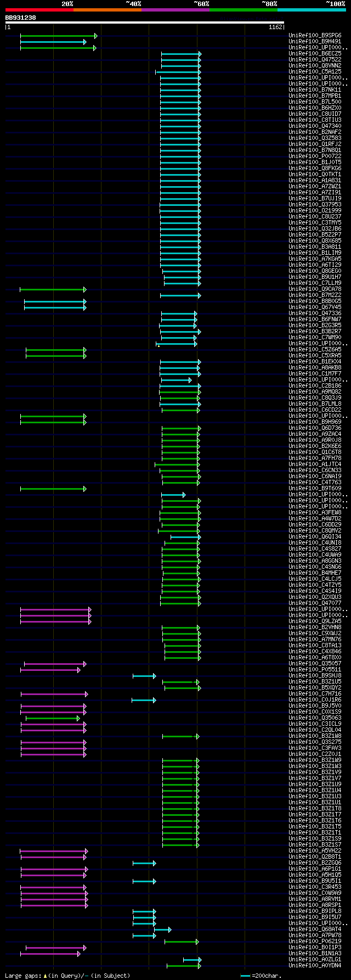Select the query name BB931238
351x980 pixels.
(21, 18)
